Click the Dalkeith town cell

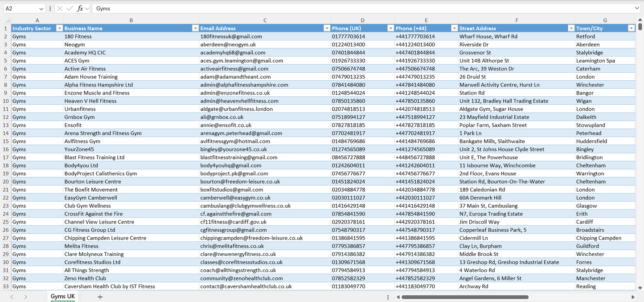click(x=605, y=117)
